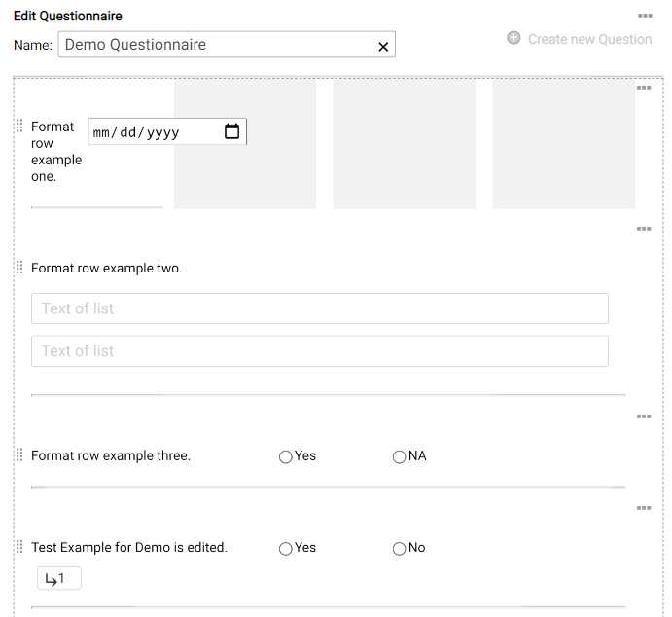672x617 pixels.
Task: Open the calendar date picker icon
Action: (x=231, y=131)
